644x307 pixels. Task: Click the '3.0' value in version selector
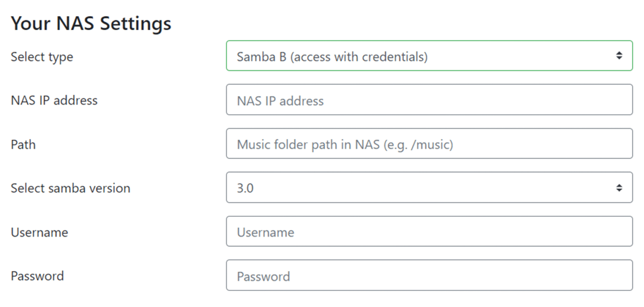[245, 188]
